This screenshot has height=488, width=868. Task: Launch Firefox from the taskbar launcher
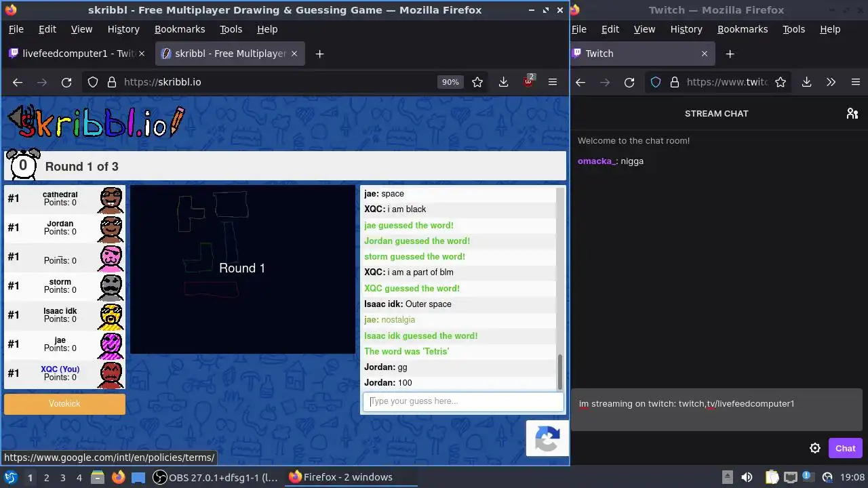[118, 477]
